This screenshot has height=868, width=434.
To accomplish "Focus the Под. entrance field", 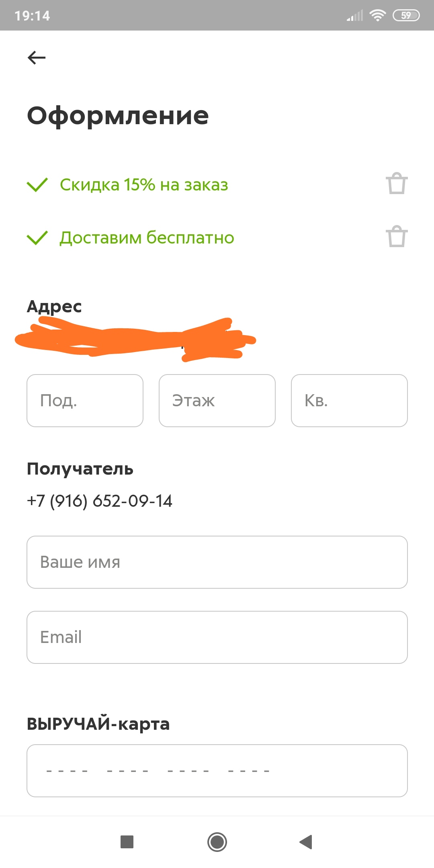I will [85, 401].
